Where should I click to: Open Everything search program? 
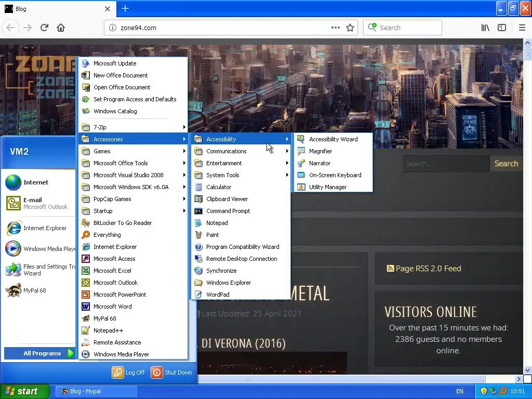pos(134,235)
